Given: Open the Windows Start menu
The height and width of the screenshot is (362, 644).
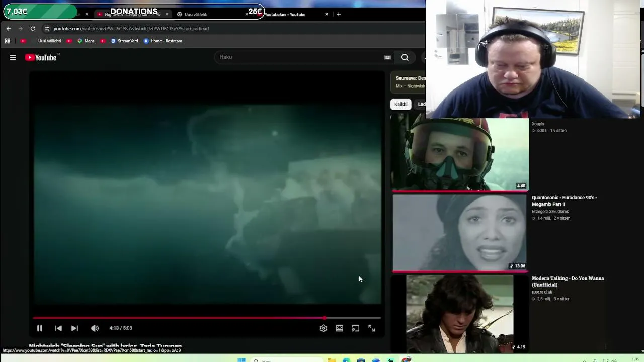Looking at the screenshot, I should [242, 359].
